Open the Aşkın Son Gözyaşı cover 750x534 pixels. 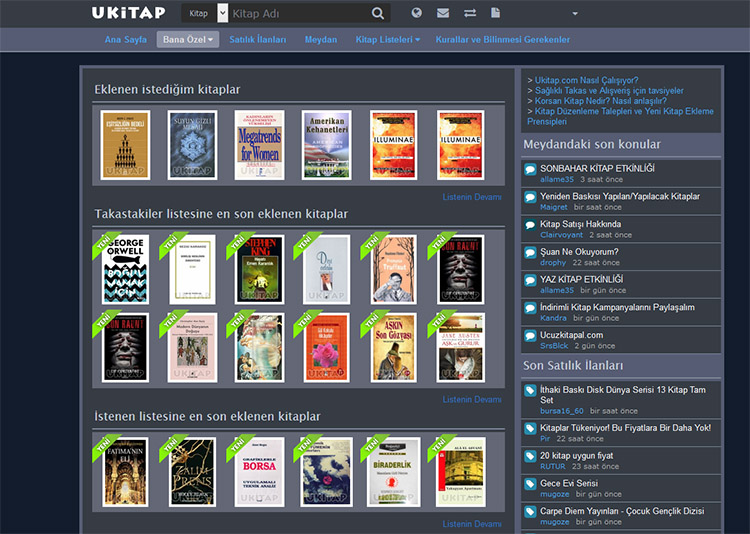393,347
